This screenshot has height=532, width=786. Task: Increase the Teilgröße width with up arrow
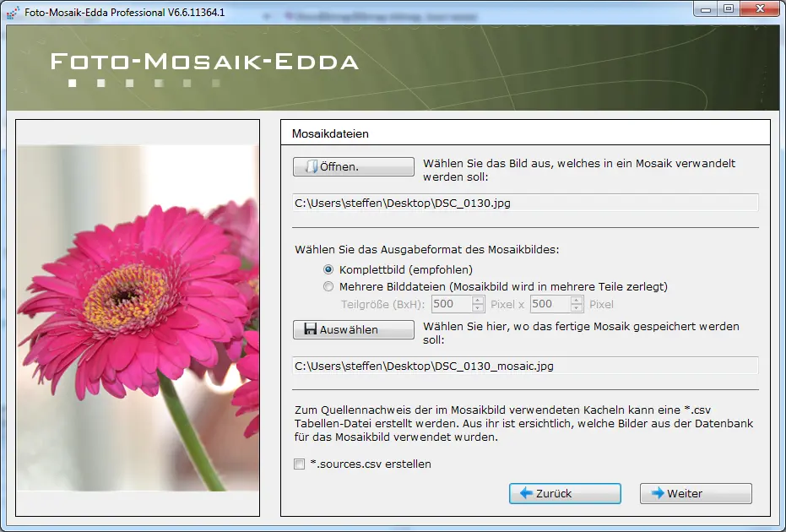478,301
